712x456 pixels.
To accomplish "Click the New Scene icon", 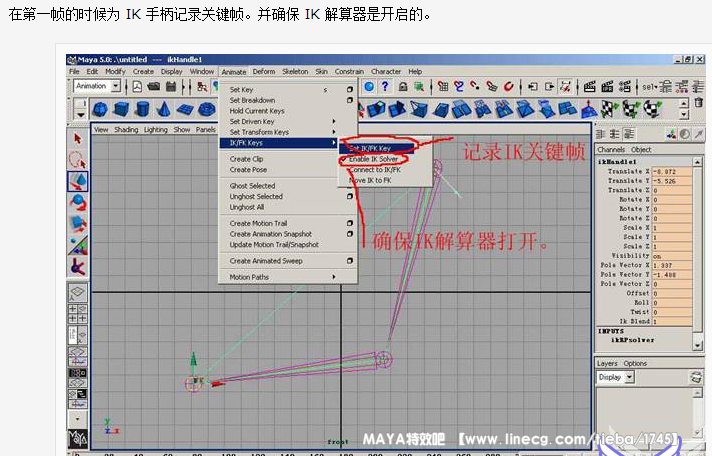I will coord(137,86).
